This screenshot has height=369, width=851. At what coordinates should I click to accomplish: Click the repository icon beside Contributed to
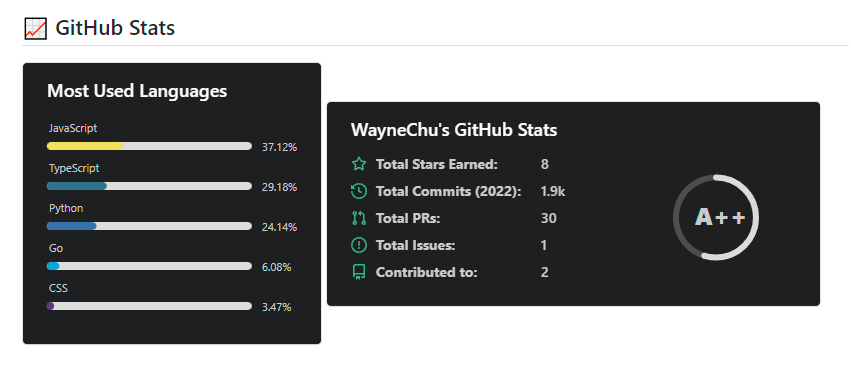point(359,272)
